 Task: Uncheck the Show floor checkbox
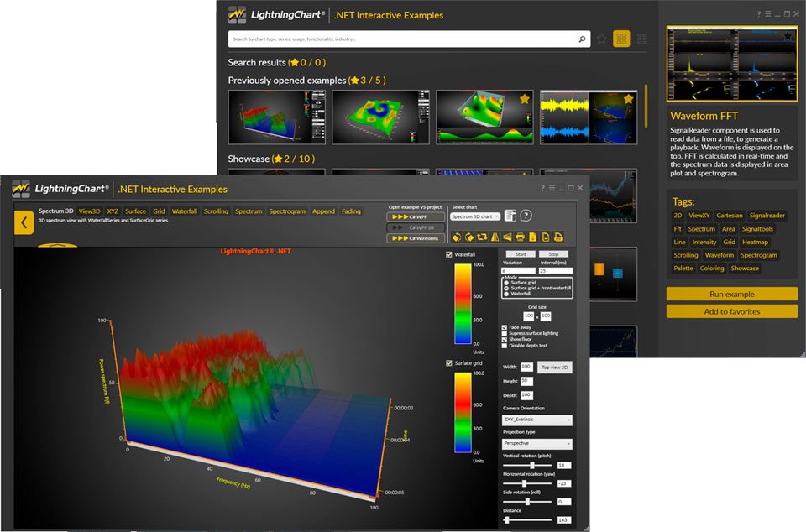point(505,340)
